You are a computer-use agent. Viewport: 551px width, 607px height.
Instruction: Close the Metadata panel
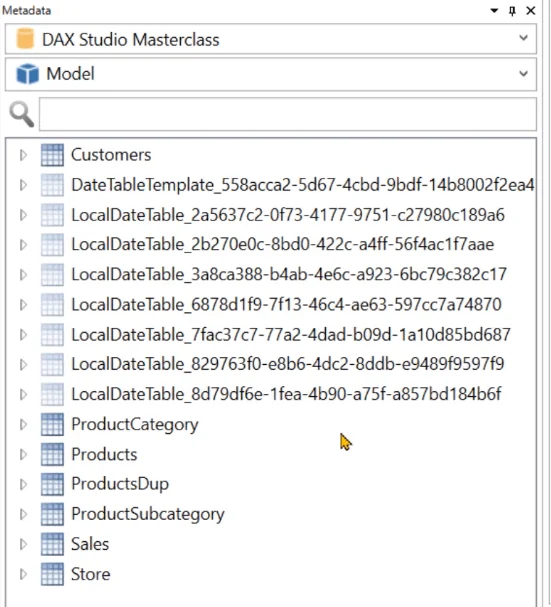(x=531, y=10)
